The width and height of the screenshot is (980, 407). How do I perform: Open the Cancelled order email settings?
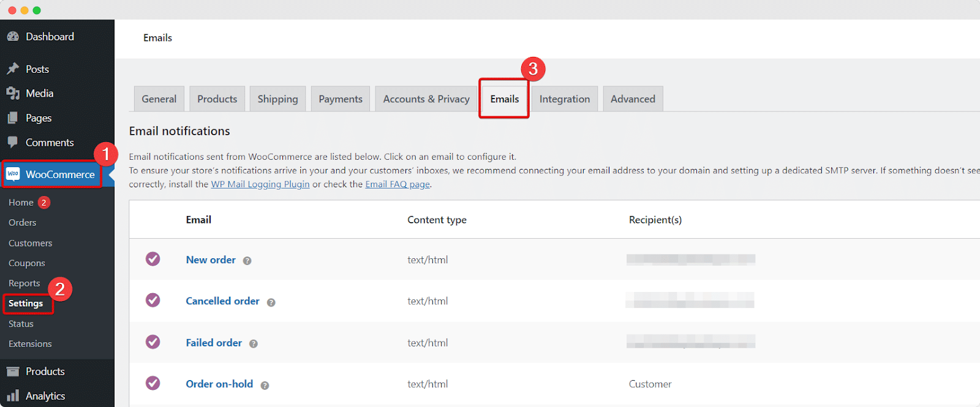click(223, 301)
